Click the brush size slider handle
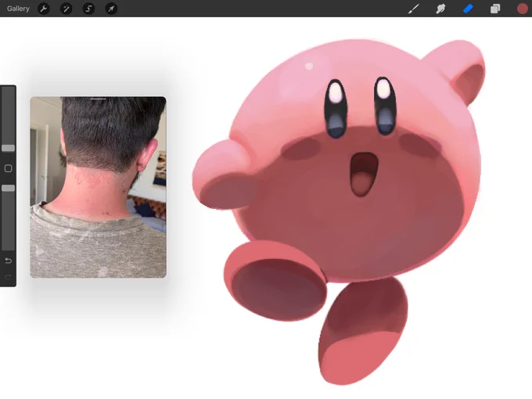Screen dimensions: 532x399 [x=8, y=148]
